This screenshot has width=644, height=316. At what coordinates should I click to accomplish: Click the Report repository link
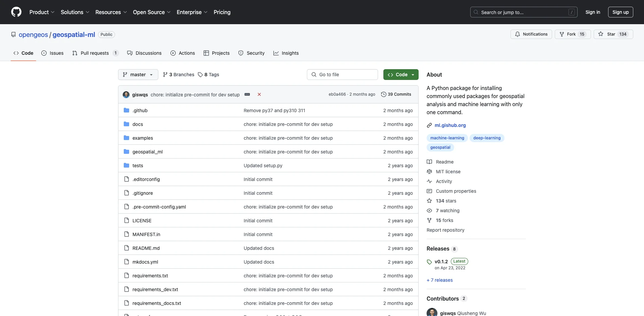[x=445, y=230]
